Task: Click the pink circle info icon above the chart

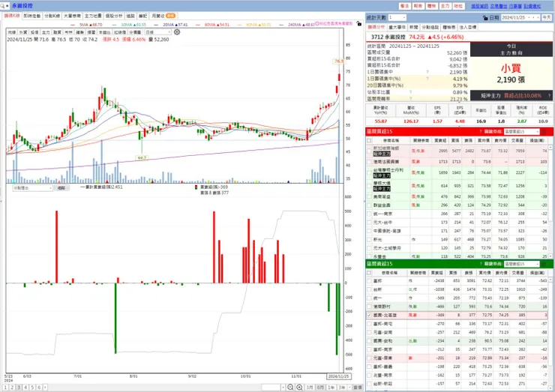Action: coord(316,24)
